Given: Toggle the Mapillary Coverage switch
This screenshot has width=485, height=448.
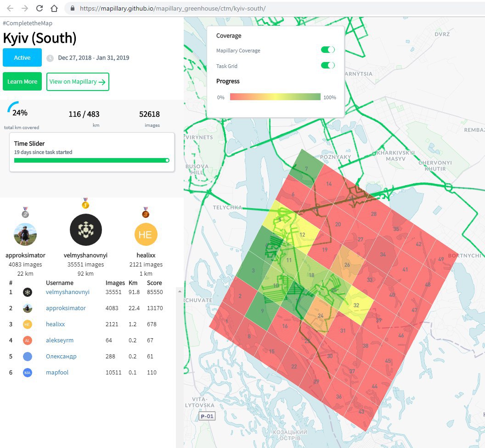Looking at the screenshot, I should (x=328, y=50).
